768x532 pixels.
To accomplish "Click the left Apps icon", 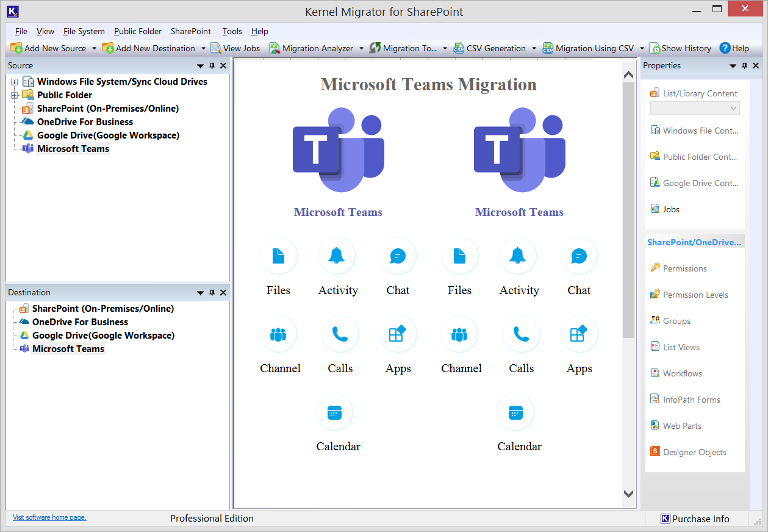I will click(x=398, y=334).
